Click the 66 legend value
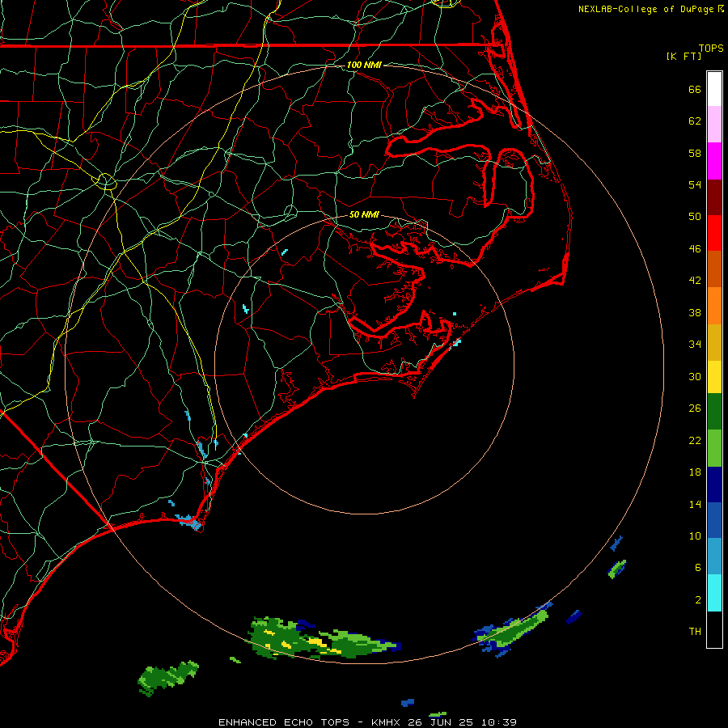Viewport: 728px width, 728px height. [x=695, y=89]
